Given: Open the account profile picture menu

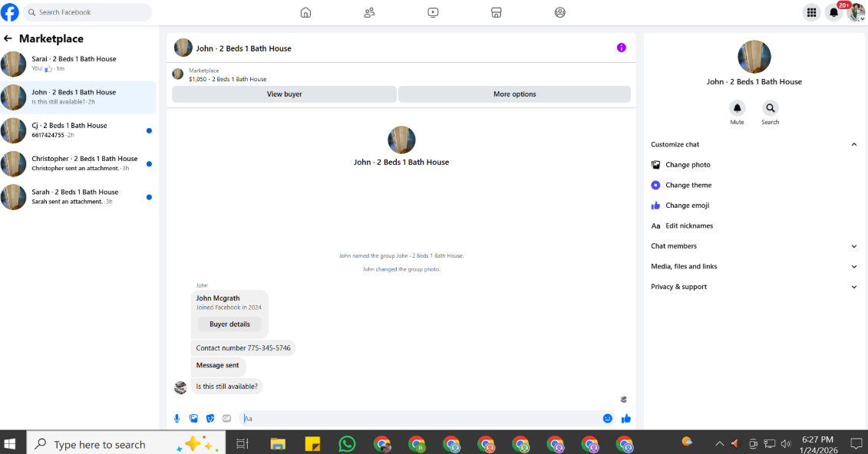Looking at the screenshot, I should [x=856, y=12].
